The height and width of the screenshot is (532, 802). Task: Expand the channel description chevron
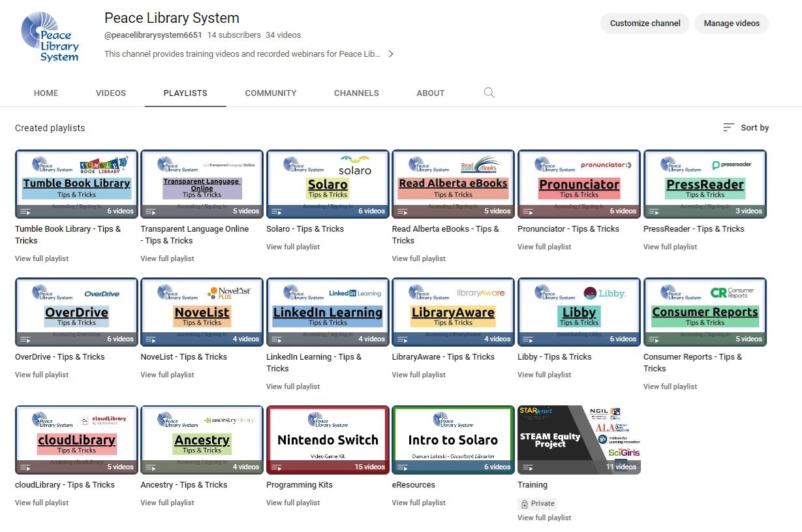391,54
